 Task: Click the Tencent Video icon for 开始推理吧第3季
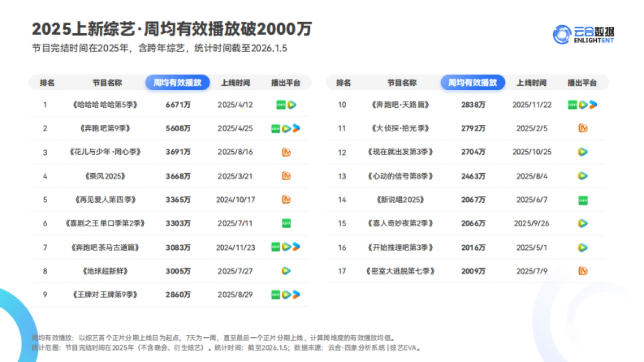click(x=582, y=248)
